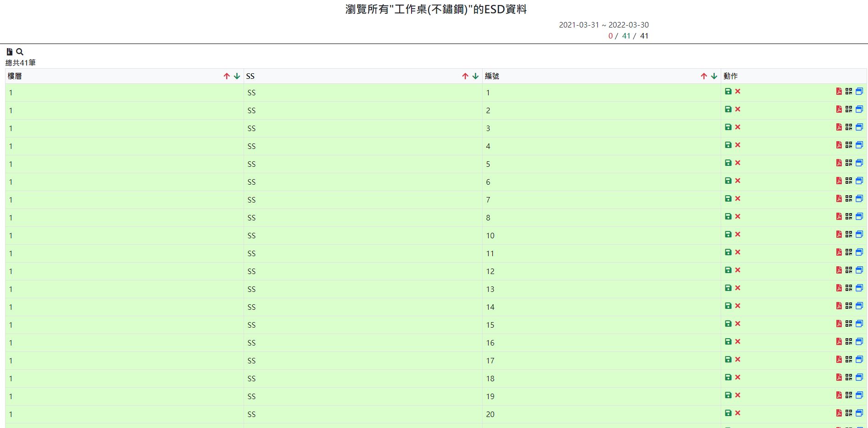Screen dimensions: 868x428
Task: Open the blue window icon for row number 20
Action: tap(859, 413)
